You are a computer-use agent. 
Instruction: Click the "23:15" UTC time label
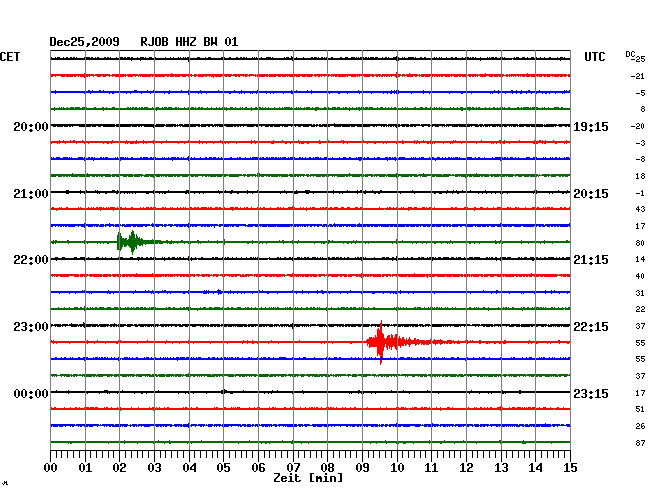591,394
